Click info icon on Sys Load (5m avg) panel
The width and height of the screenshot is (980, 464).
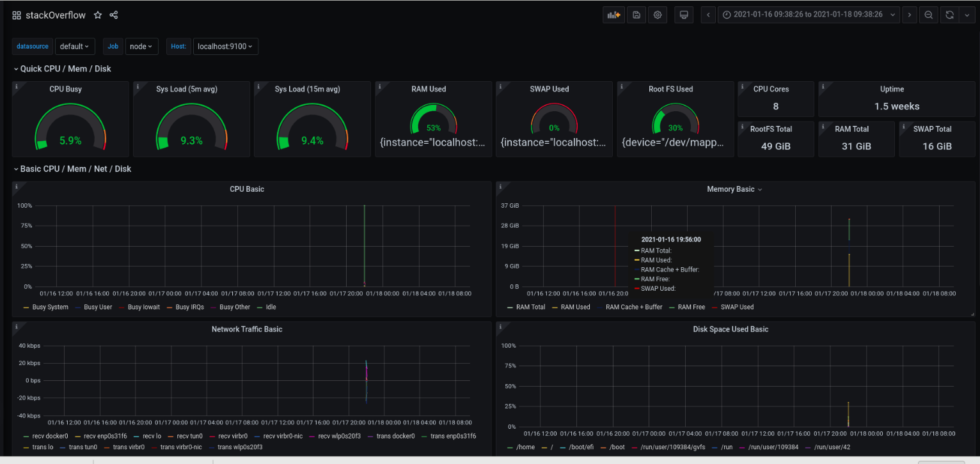(138, 86)
